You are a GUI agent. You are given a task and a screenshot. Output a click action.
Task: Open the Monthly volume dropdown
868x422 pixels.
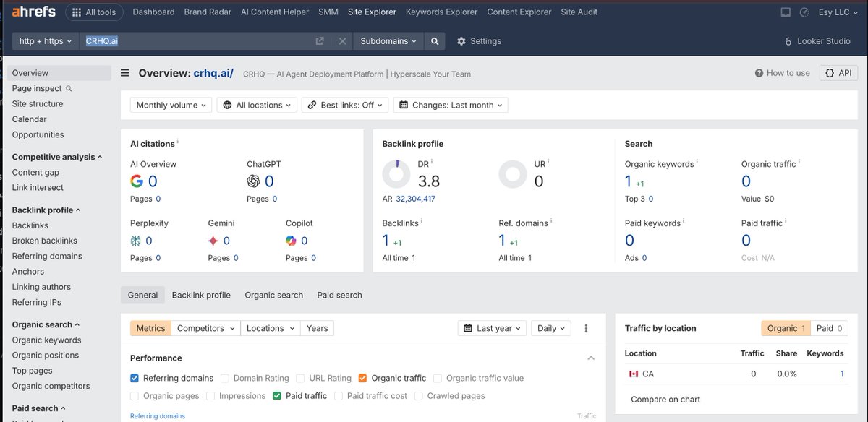tap(171, 105)
